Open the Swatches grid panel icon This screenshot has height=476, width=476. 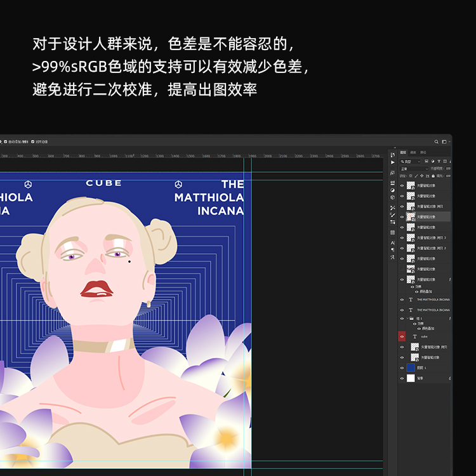[393, 232]
